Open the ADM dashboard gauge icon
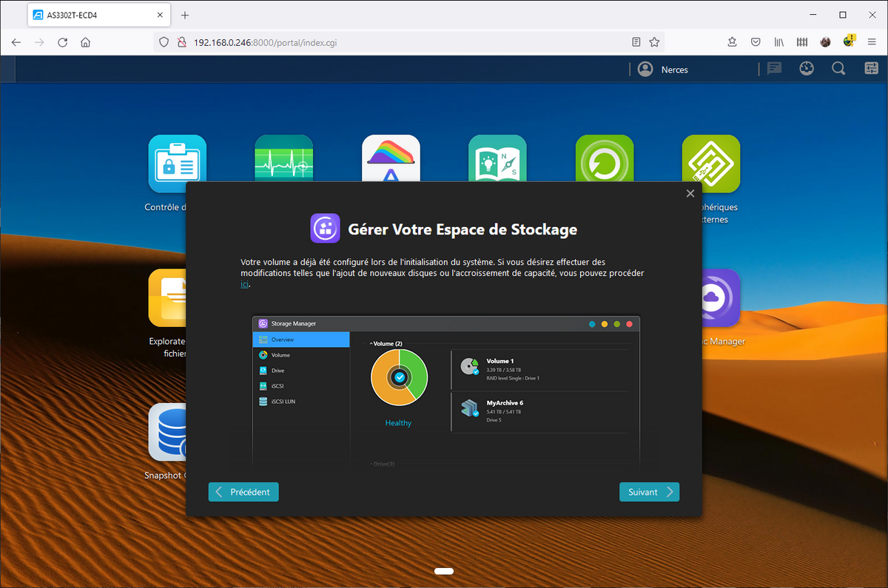 tap(807, 69)
